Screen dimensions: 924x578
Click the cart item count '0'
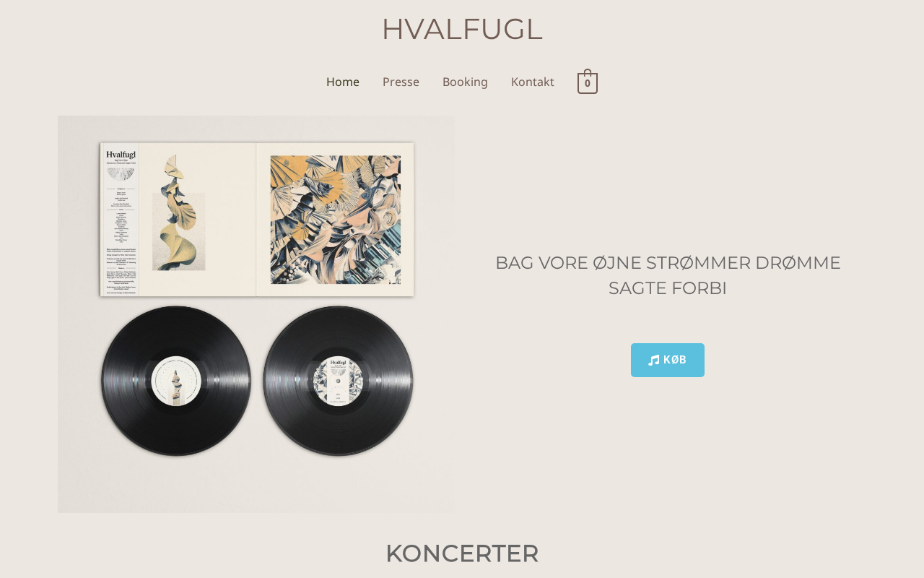pos(588,84)
